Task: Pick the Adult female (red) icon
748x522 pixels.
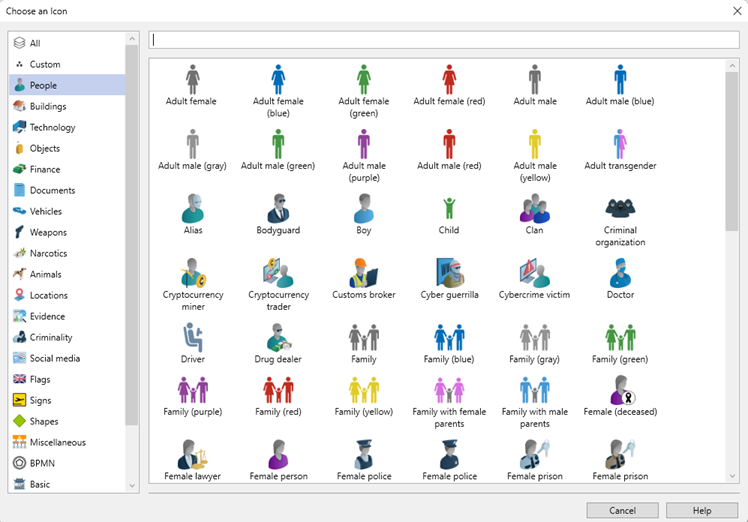Action: (449, 81)
